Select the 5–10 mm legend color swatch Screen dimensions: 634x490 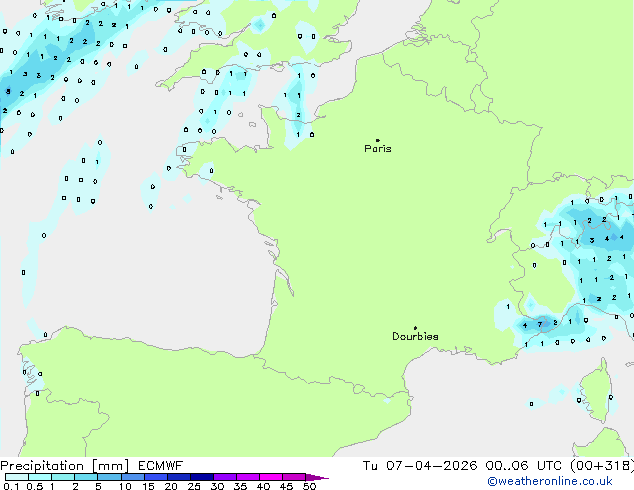click(x=109, y=477)
